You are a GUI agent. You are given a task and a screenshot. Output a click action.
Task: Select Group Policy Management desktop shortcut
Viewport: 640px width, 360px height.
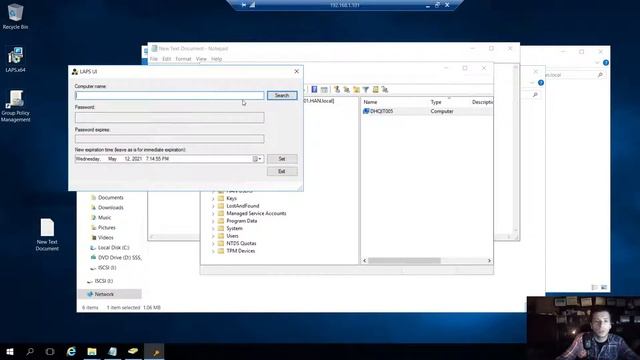[16, 106]
